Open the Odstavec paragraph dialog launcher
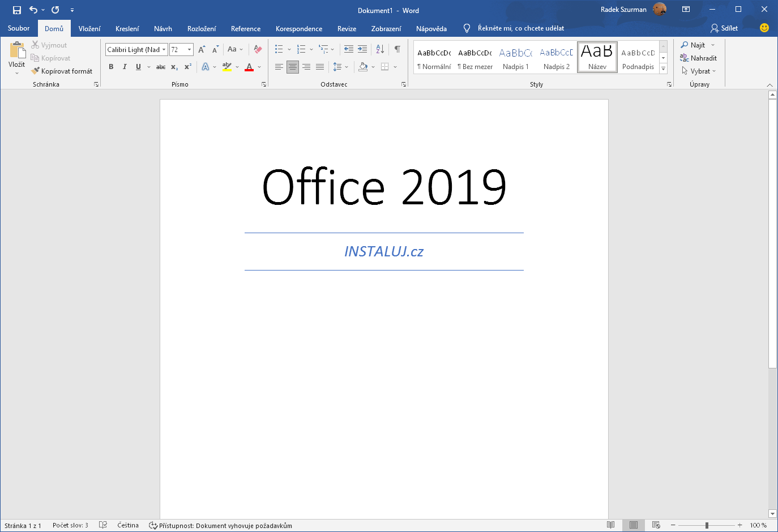778x532 pixels. 404,84
